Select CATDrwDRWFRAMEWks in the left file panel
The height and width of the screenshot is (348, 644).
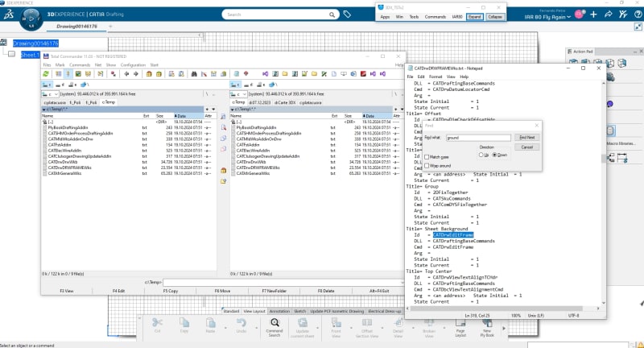click(x=70, y=168)
